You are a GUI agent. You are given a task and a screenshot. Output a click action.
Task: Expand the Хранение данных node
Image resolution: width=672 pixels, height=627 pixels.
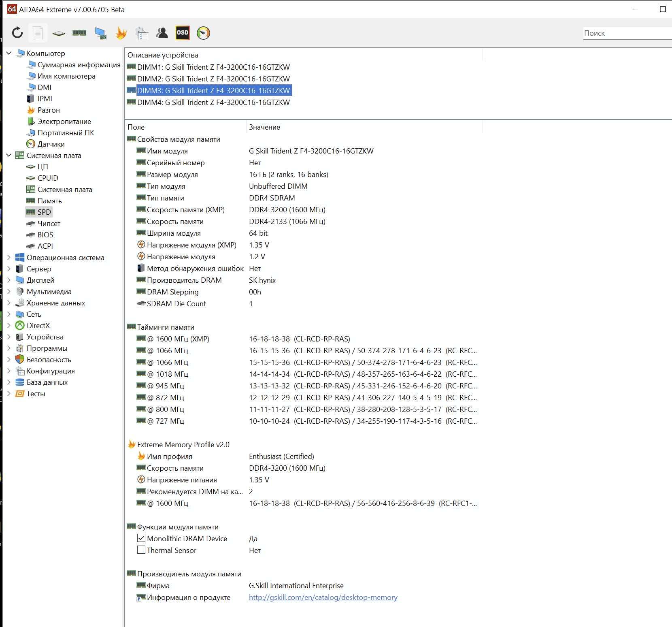(x=9, y=303)
